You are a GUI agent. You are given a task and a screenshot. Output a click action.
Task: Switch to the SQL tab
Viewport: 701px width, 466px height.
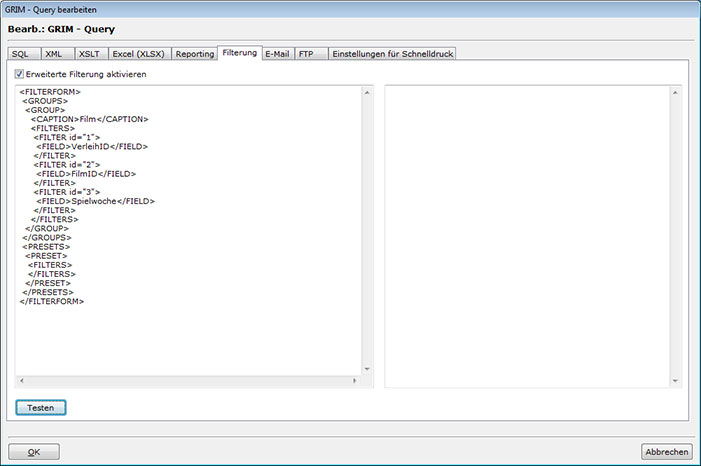[x=20, y=53]
